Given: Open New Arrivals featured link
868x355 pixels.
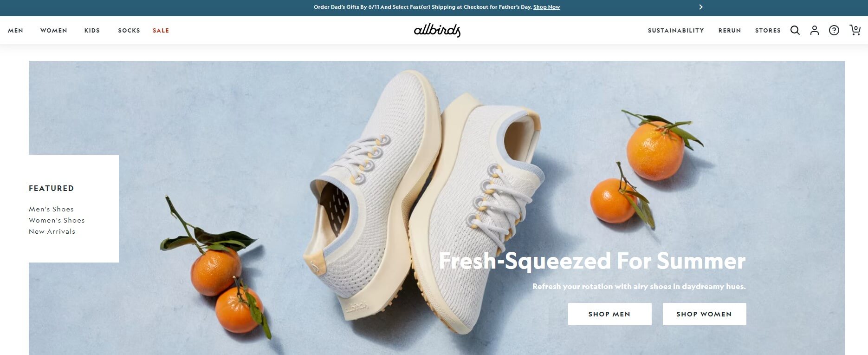Looking at the screenshot, I should (x=52, y=231).
